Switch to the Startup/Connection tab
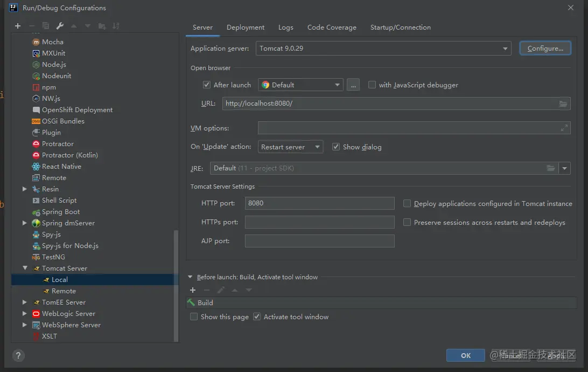Screen dimensions: 588x372 point(401,27)
